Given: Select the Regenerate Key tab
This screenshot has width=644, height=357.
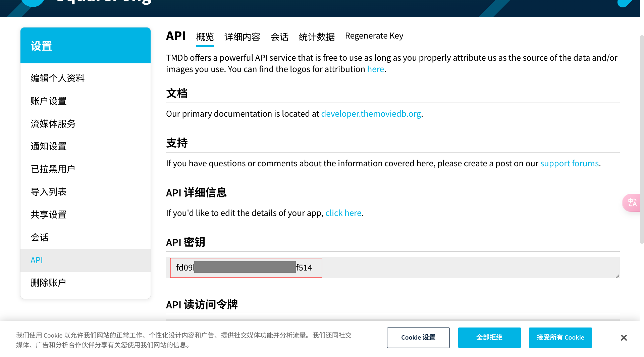Looking at the screenshot, I should [x=374, y=36].
